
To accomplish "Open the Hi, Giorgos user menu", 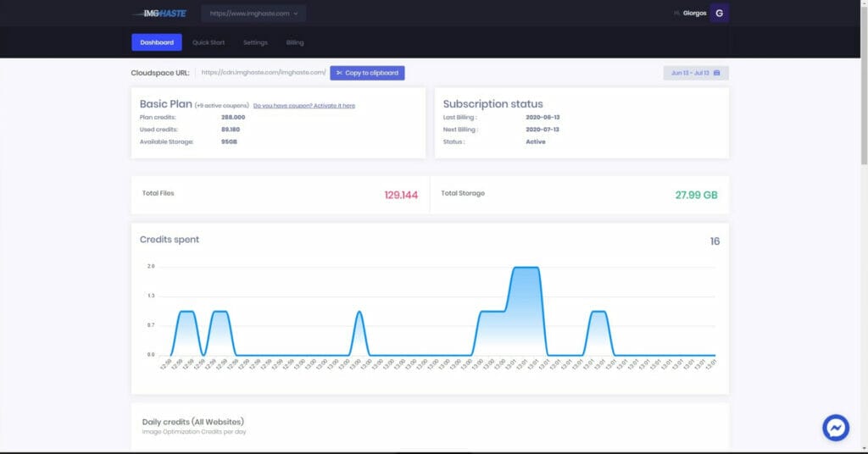I will pyautogui.click(x=689, y=14).
